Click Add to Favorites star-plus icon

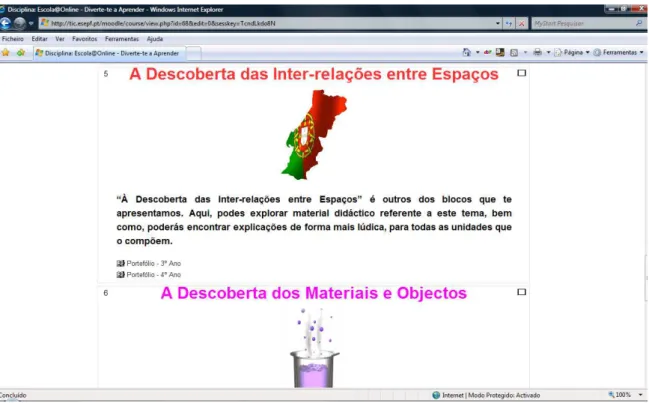pyautogui.click(x=21, y=53)
